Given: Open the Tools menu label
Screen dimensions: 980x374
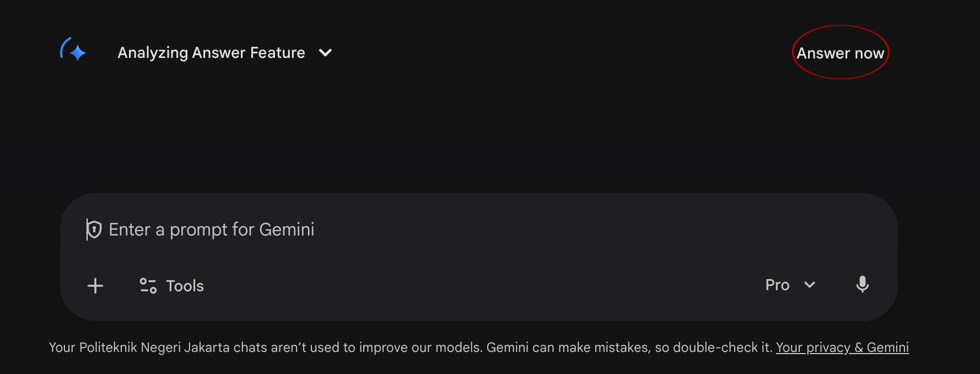Looking at the screenshot, I should coord(185,286).
